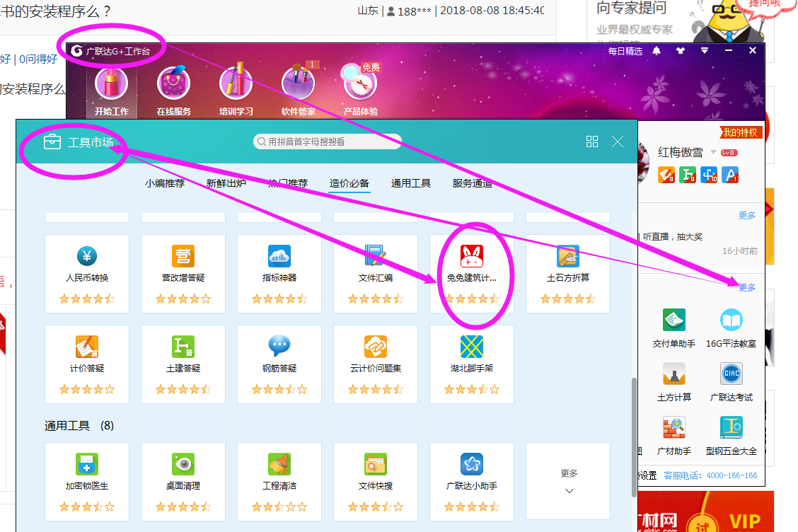Click 每日精选 in the title bar
Image resolution: width=798 pixels, height=532 pixels.
point(625,51)
